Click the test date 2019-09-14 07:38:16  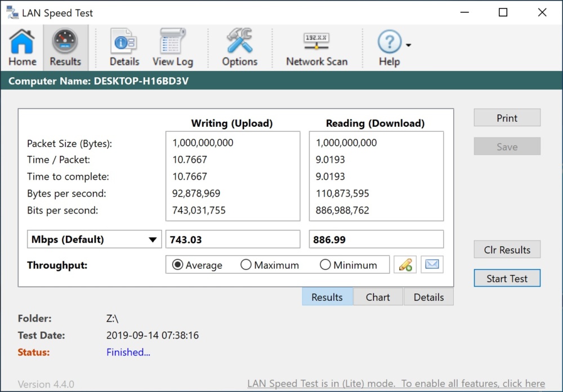tap(152, 335)
